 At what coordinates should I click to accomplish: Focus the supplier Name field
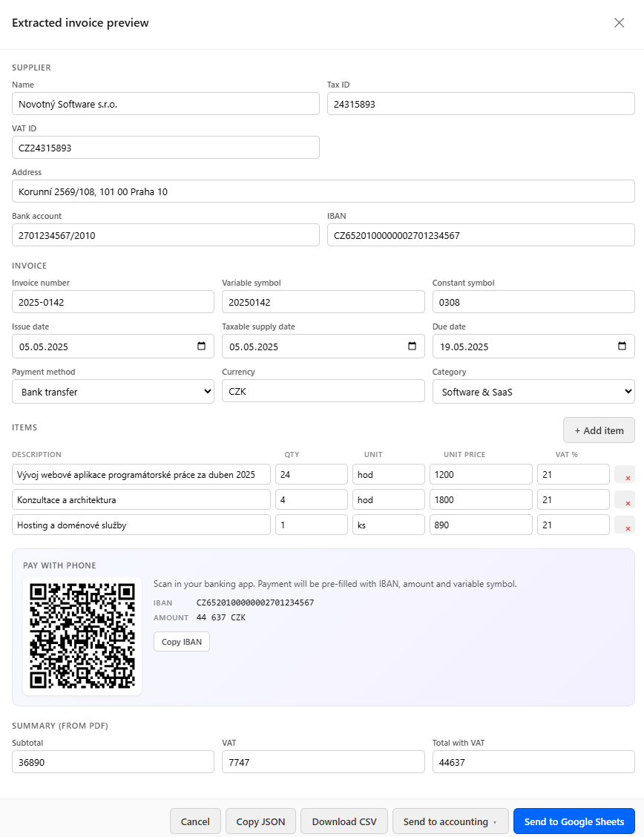pyautogui.click(x=166, y=104)
